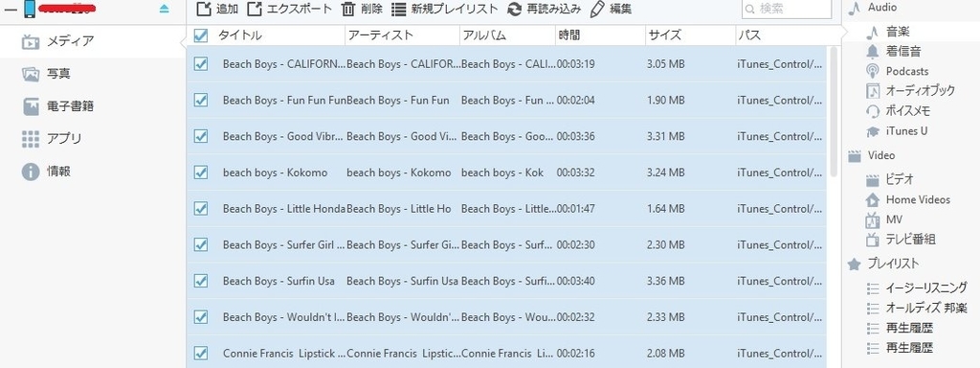Select the 00:02:04 duration cell
980x368 pixels.
575,100
